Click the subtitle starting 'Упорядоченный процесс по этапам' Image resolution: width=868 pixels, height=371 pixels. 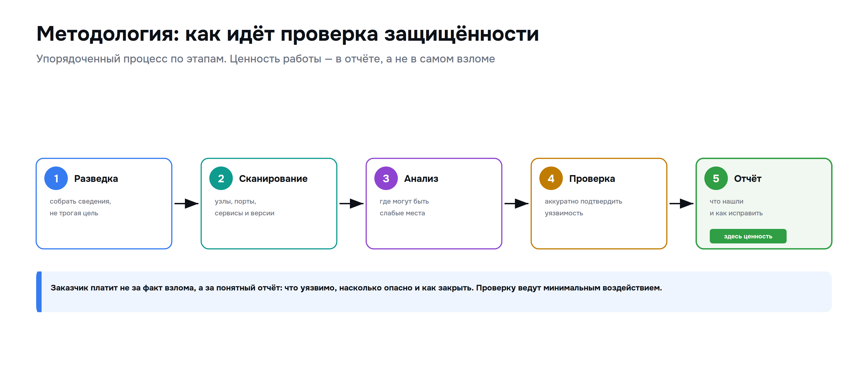[266, 59]
